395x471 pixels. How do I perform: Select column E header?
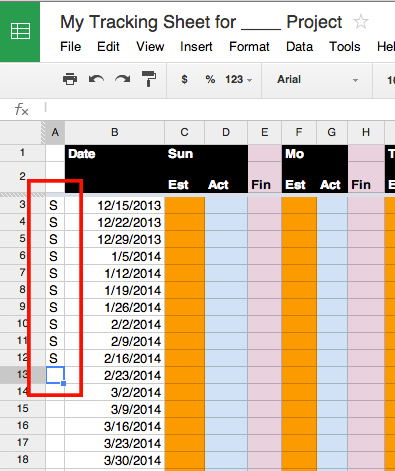tap(265, 133)
